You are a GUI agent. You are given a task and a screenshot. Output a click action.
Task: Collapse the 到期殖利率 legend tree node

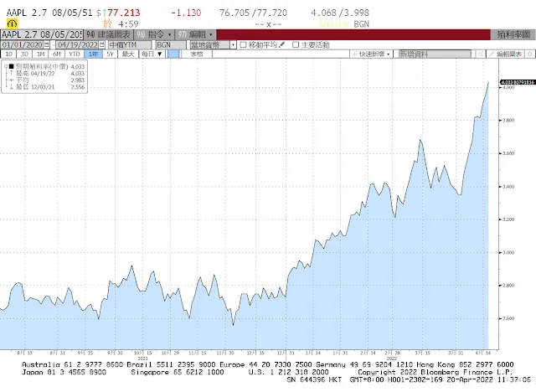point(6,66)
